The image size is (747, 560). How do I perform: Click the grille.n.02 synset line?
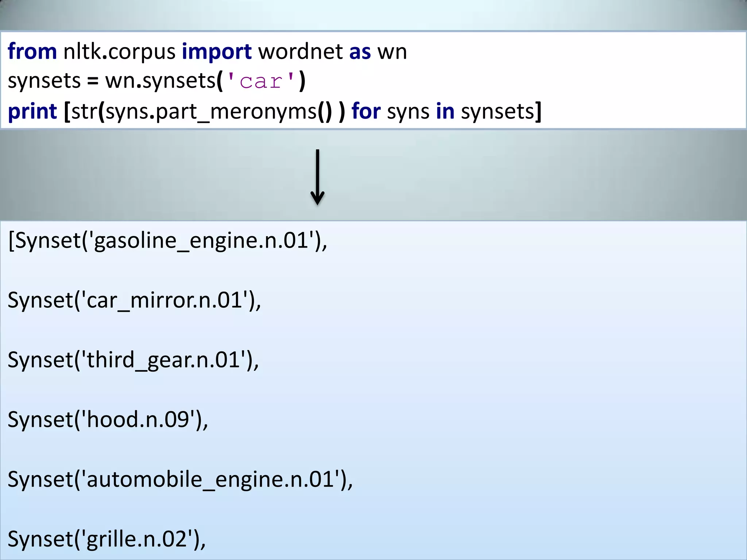tap(107, 539)
